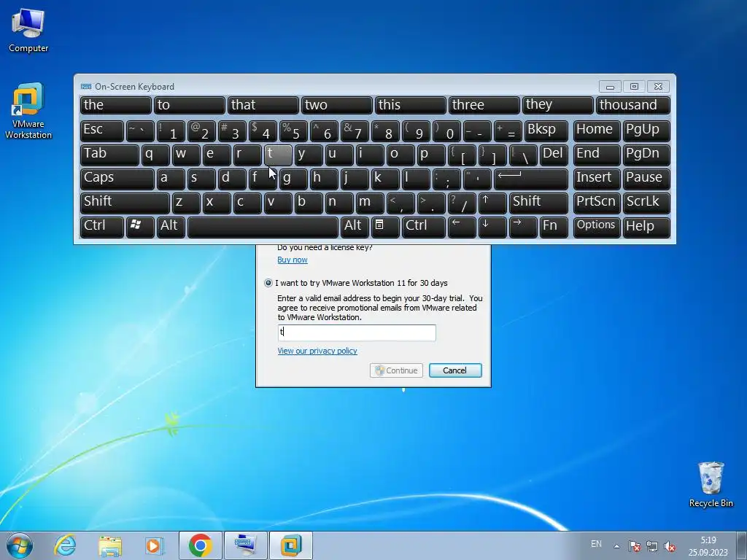Choose the prediction word "thousand"

click(633, 105)
